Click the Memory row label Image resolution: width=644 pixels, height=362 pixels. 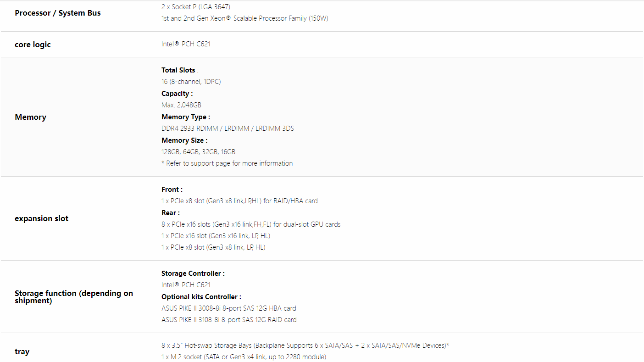pos(30,117)
